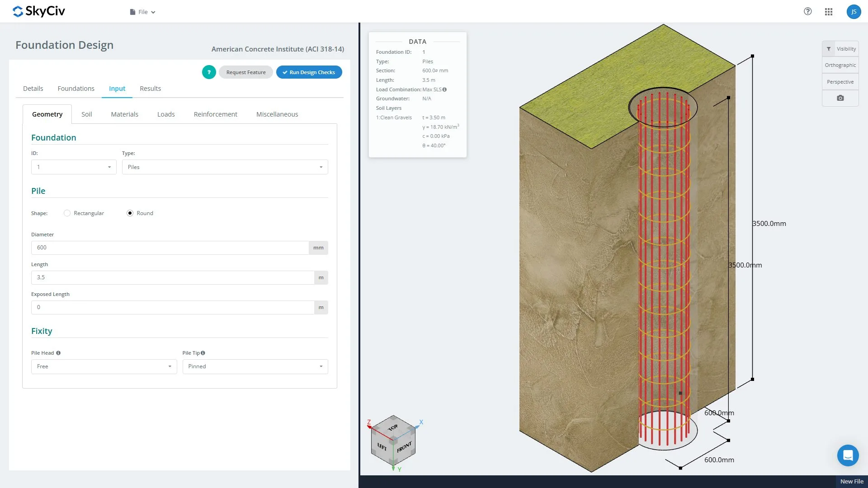This screenshot has height=488, width=868.
Task: Click the Load Combination info icon
Action: [x=444, y=89]
